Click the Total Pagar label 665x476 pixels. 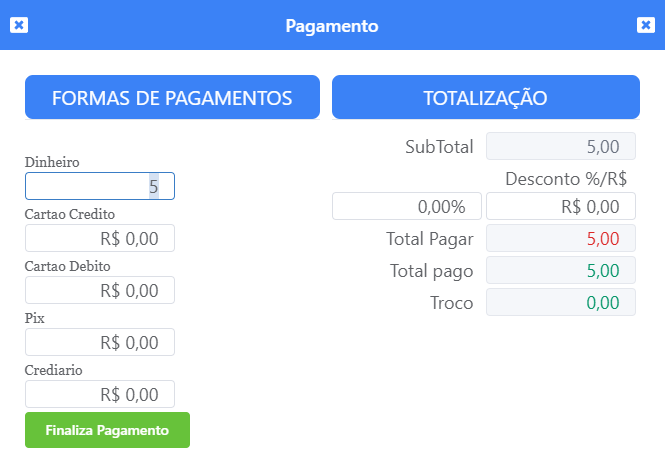(429, 239)
